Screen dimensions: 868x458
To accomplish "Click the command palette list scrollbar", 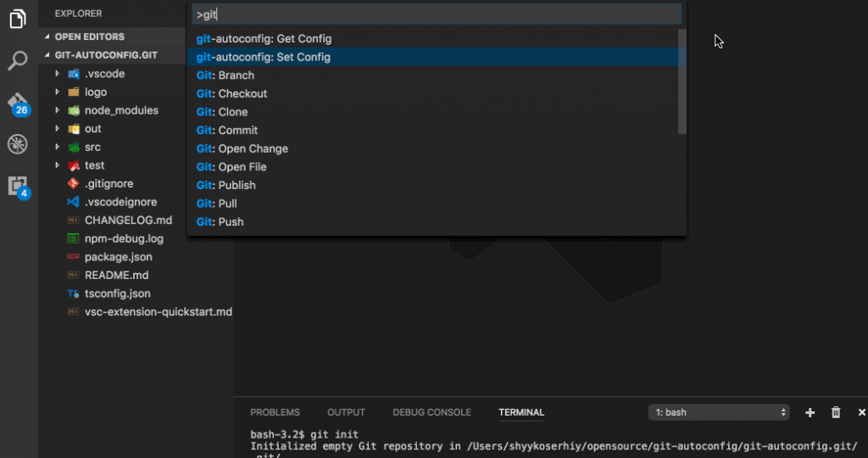I will [x=682, y=81].
